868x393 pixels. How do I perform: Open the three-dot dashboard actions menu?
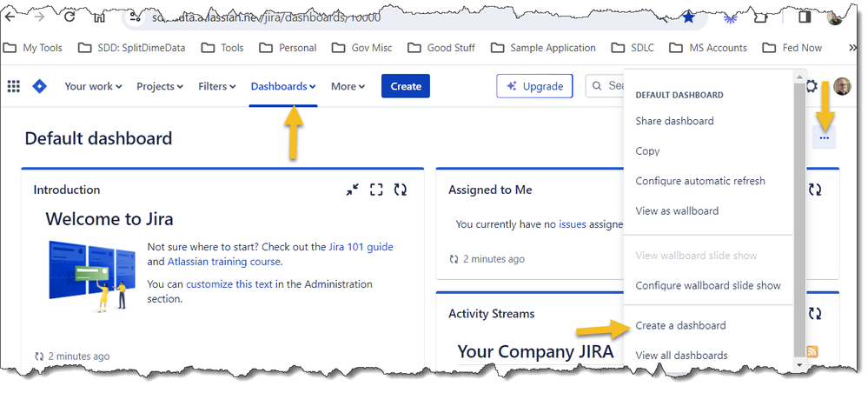point(825,138)
